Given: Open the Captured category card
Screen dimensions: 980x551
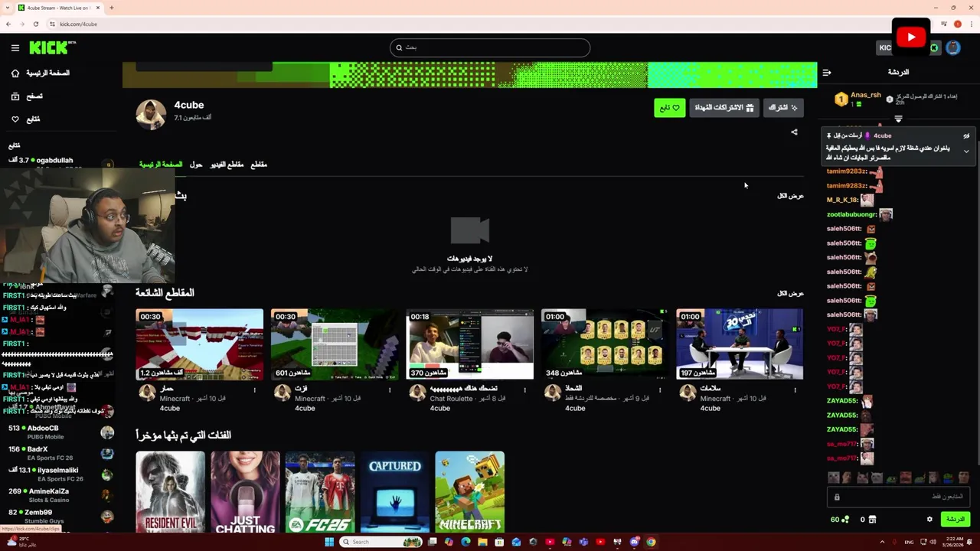Looking at the screenshot, I should pos(395,491).
